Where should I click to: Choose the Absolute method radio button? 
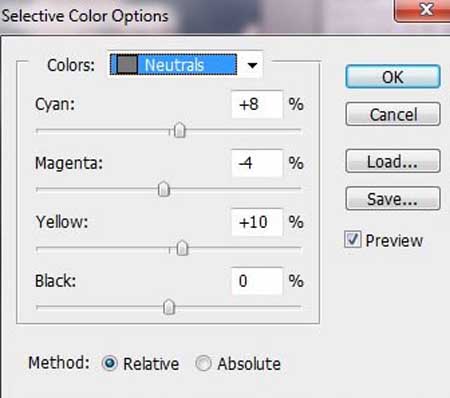[203, 363]
